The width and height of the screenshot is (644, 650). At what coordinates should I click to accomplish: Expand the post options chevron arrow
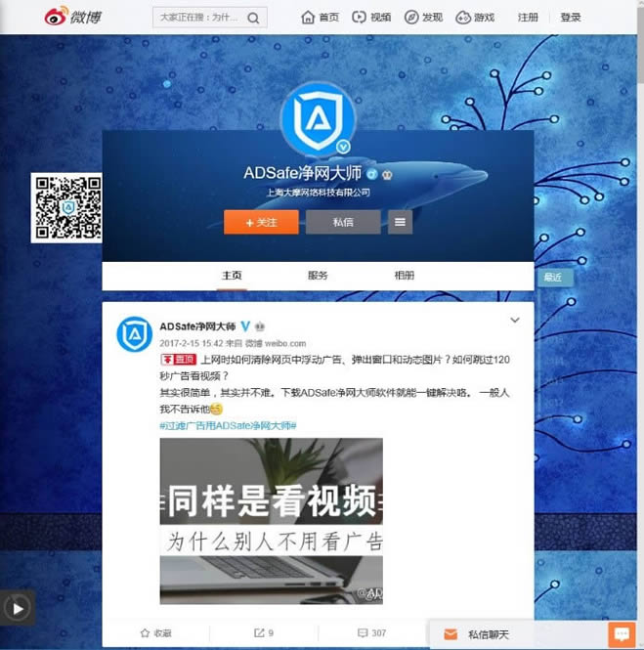(515, 321)
